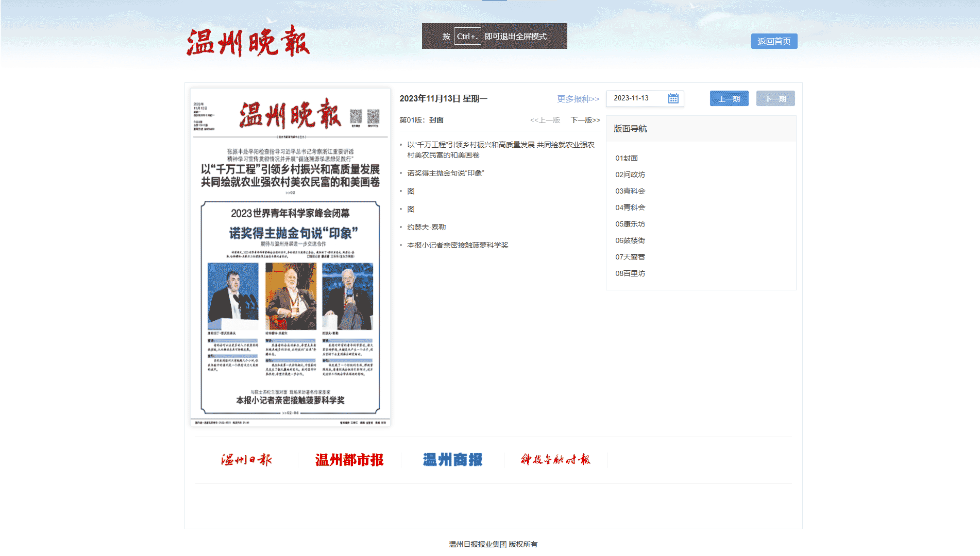This screenshot has width=980, height=556.
Task: Open the calendar icon in date field
Action: 673,98
